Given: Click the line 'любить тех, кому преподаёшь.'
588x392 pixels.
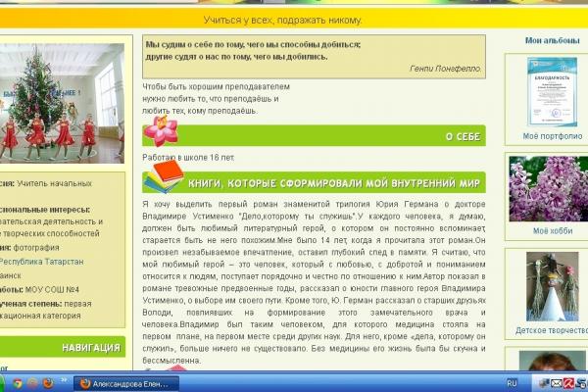Looking at the screenshot, I should [200, 111].
